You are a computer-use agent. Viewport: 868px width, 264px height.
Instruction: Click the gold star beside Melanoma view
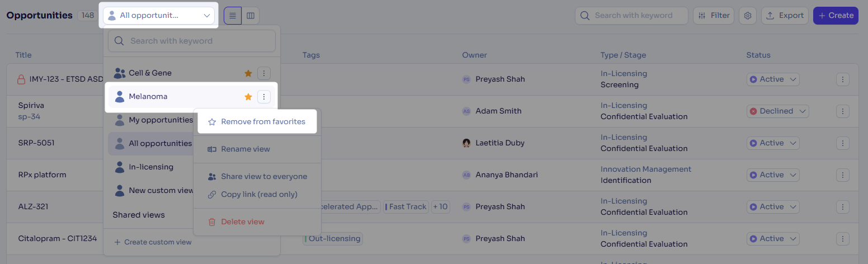point(248,97)
